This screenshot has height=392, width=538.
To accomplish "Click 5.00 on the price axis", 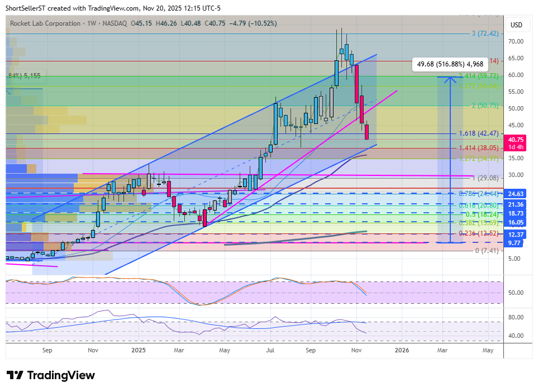I will [515, 259].
